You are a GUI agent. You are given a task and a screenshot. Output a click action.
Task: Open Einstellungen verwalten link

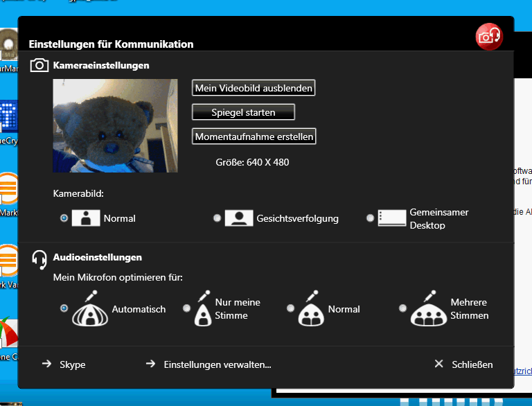(217, 364)
